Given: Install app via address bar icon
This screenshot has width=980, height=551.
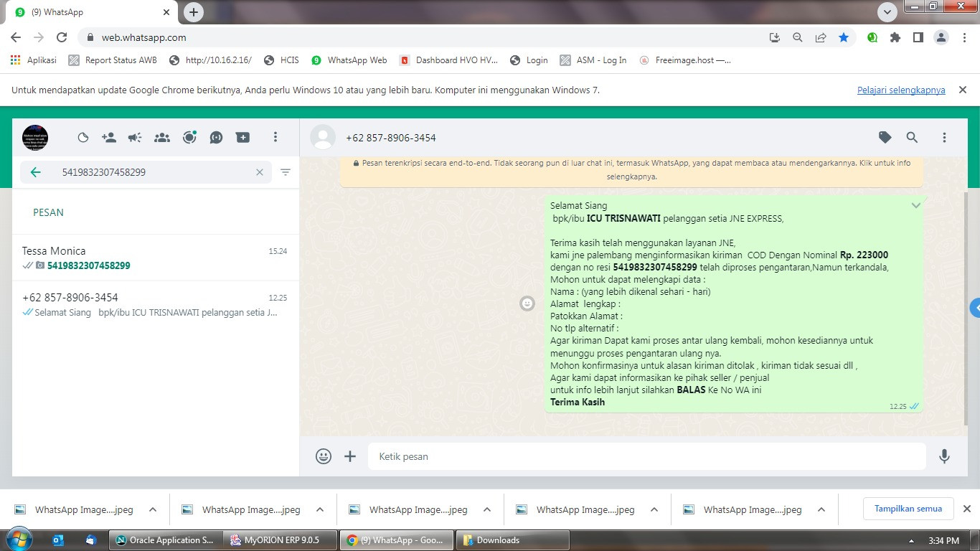Looking at the screenshot, I should [774, 37].
